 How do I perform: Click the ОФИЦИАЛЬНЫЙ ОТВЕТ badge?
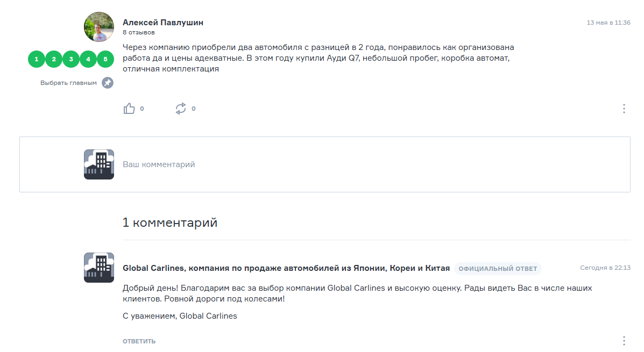click(498, 269)
